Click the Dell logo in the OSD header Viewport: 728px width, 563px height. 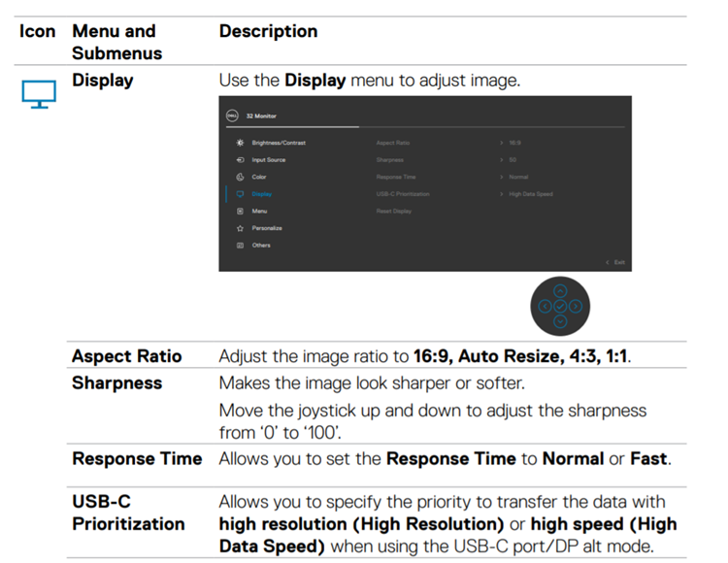pyautogui.click(x=233, y=115)
